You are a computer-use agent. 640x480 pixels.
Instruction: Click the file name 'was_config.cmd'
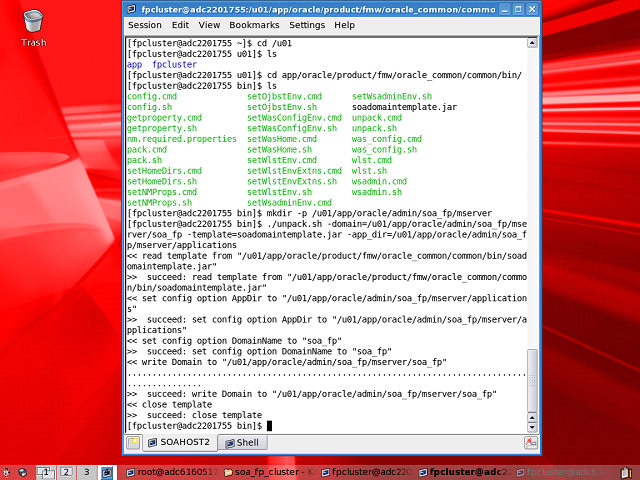tap(387, 139)
